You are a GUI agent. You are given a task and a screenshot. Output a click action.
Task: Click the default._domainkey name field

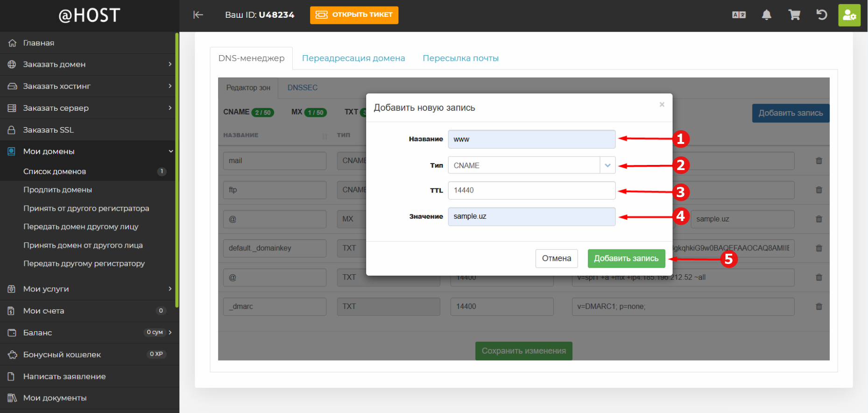coord(275,248)
